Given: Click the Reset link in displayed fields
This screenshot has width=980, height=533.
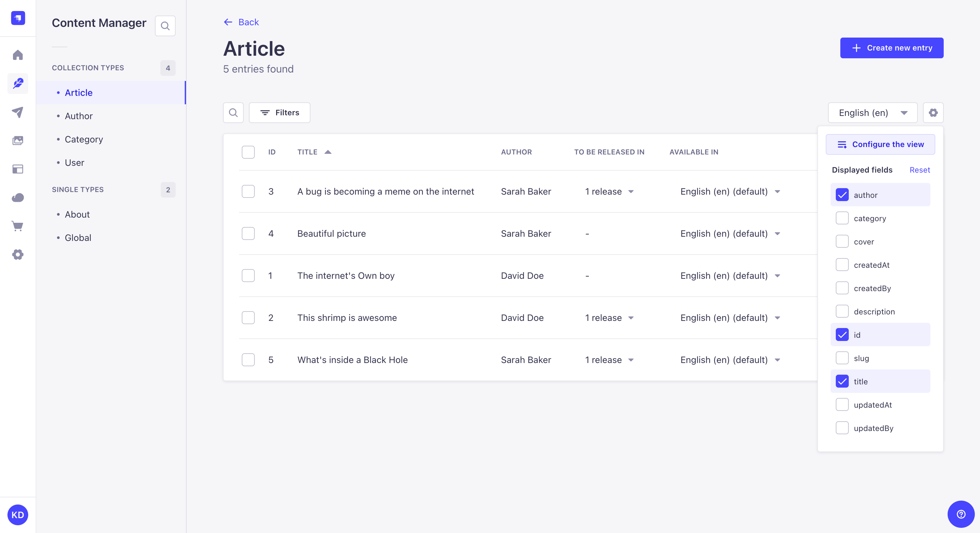Looking at the screenshot, I should (x=920, y=170).
